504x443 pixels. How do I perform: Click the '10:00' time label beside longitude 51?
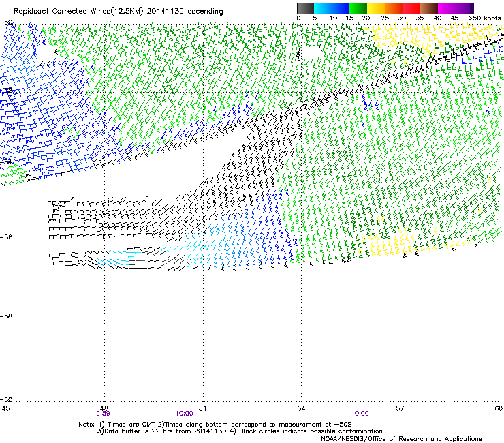coord(184,414)
